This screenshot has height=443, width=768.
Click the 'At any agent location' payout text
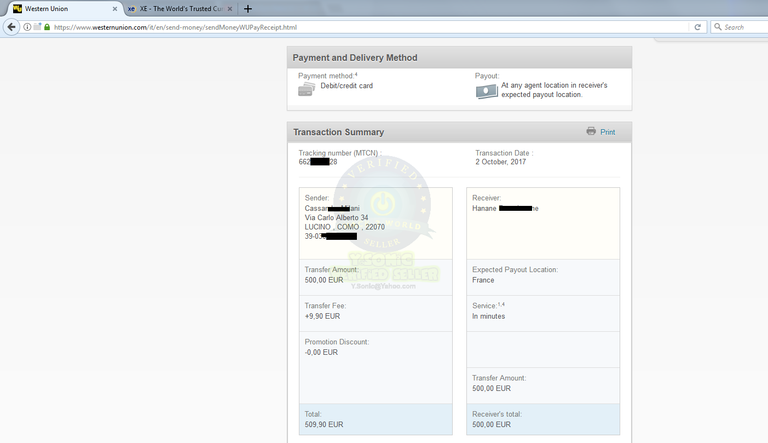pyautogui.click(x=554, y=90)
